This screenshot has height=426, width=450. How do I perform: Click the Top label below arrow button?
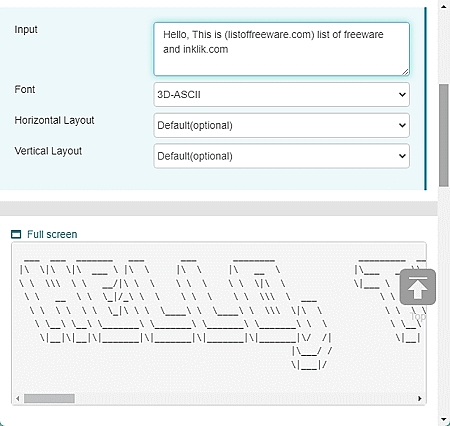[418, 316]
